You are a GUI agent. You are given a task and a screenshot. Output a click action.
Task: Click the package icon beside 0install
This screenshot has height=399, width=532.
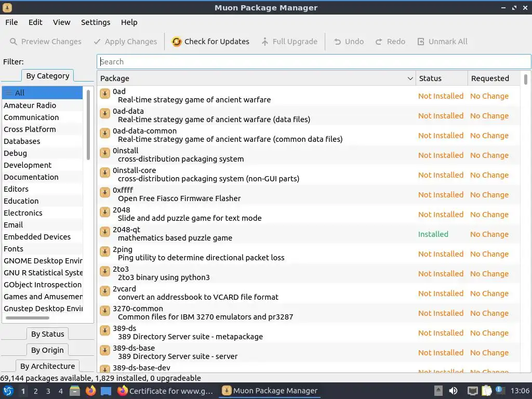point(105,153)
